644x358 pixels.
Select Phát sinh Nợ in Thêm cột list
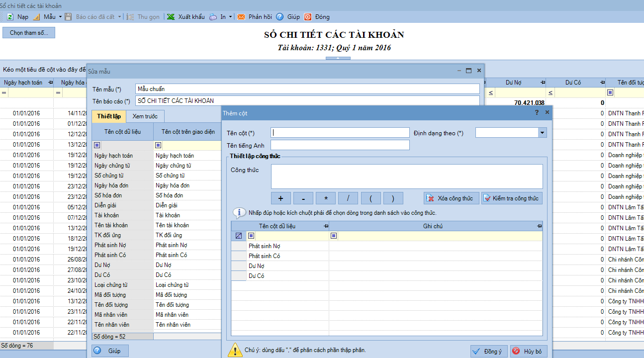[387, 246]
